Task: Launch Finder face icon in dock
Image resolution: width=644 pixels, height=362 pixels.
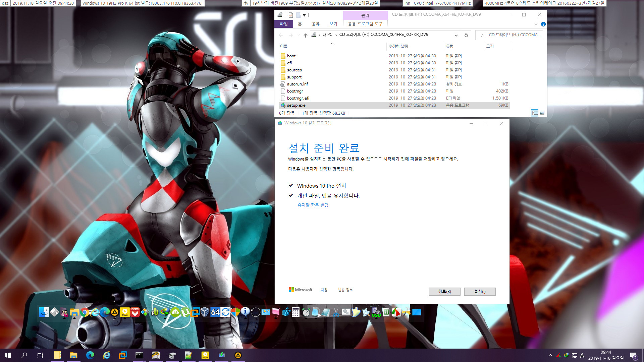Action: (x=44, y=312)
